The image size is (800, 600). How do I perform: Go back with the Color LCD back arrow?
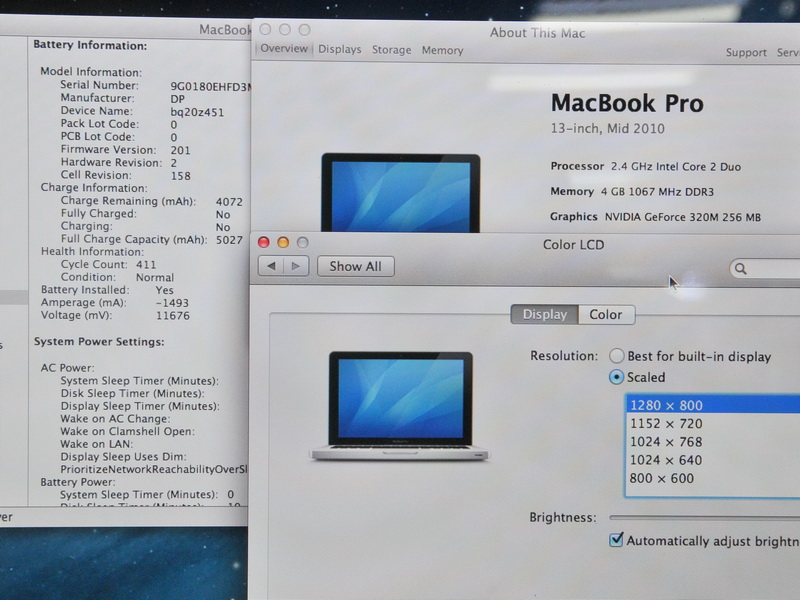coord(271,266)
